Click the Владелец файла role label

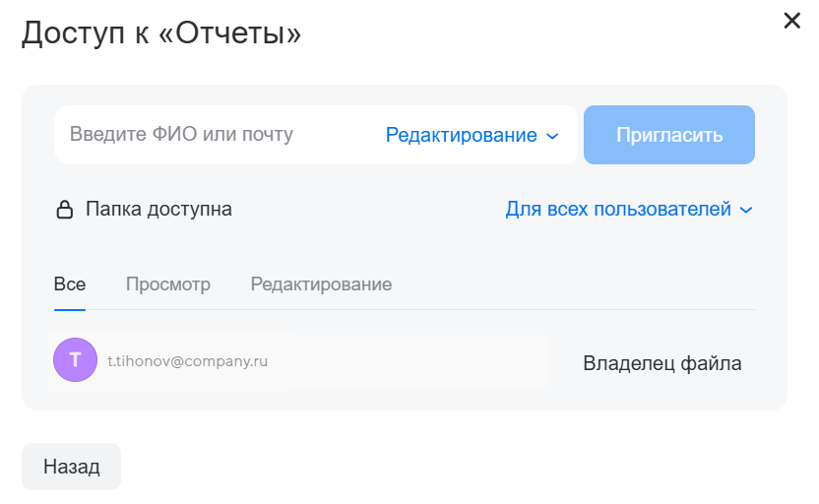point(661,363)
